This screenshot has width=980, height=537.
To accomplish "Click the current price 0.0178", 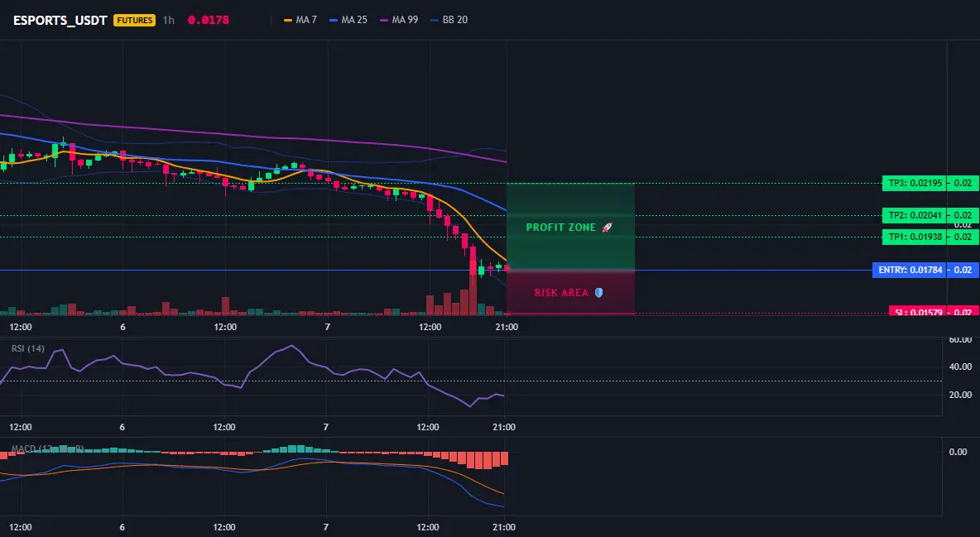I will 208,20.
